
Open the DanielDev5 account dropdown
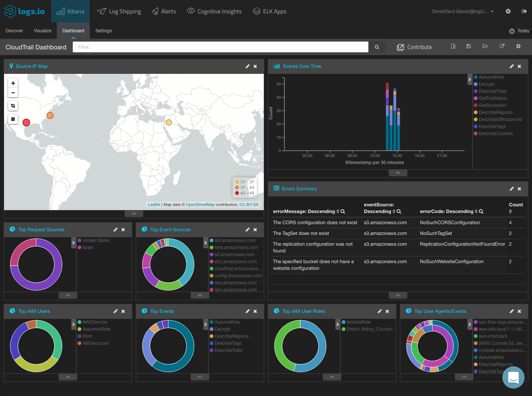[x=463, y=12]
